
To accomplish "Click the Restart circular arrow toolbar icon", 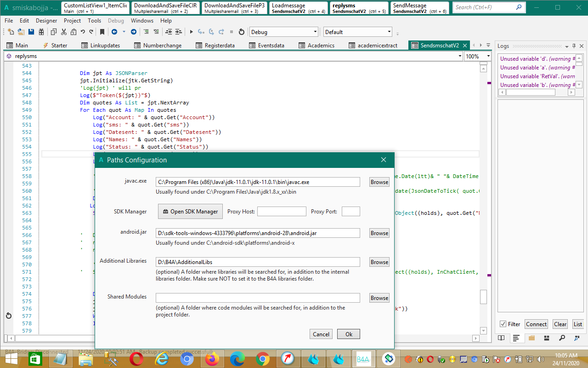I will coord(242,32).
